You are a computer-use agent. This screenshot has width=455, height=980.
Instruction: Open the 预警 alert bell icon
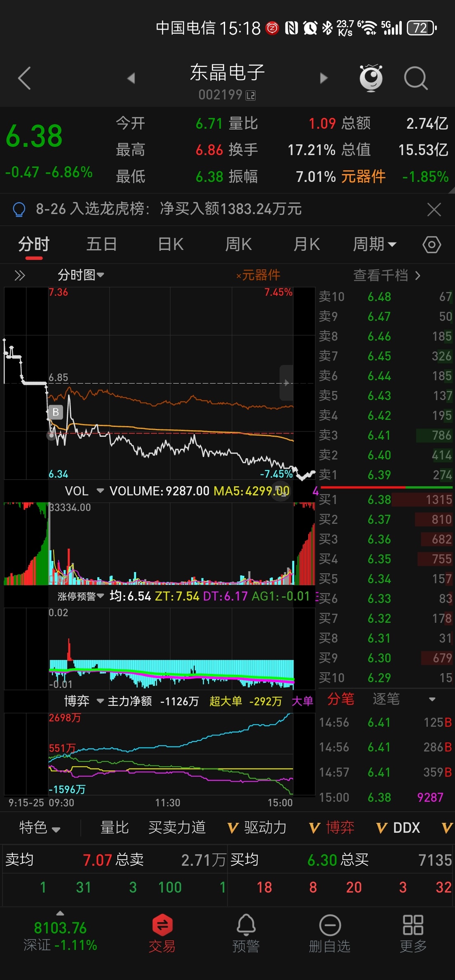pos(246,933)
